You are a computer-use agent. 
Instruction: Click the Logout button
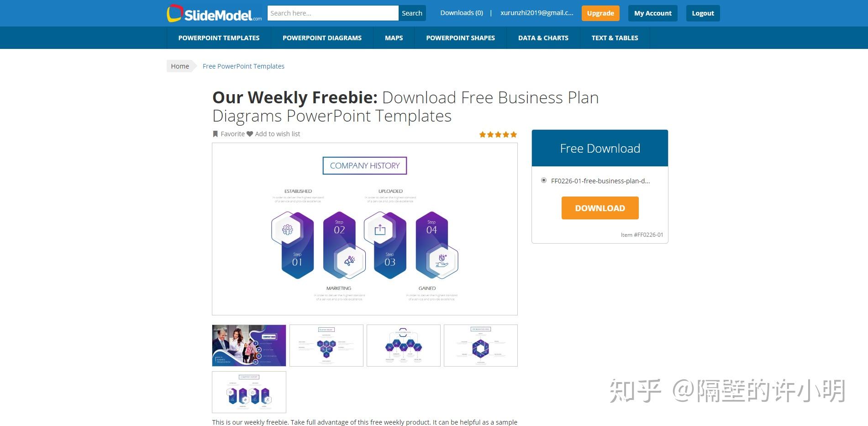[x=703, y=13]
